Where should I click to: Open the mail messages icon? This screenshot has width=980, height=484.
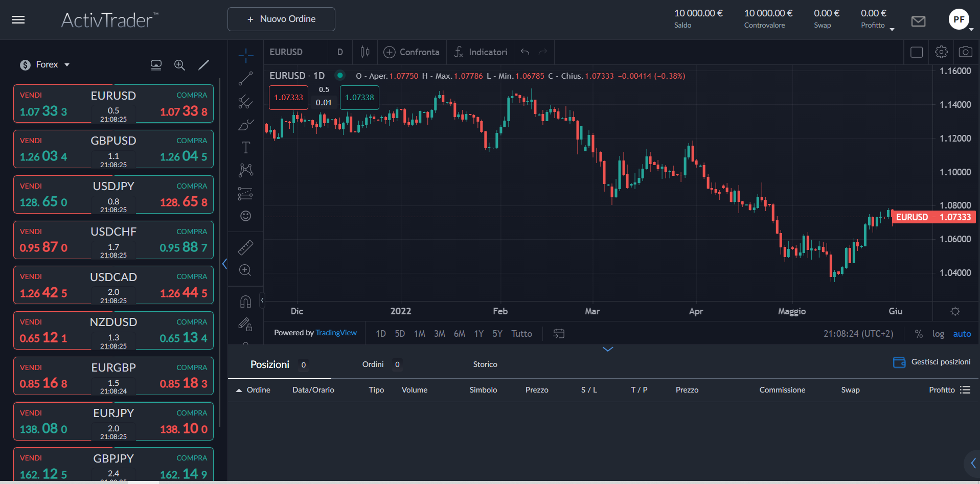tap(918, 21)
